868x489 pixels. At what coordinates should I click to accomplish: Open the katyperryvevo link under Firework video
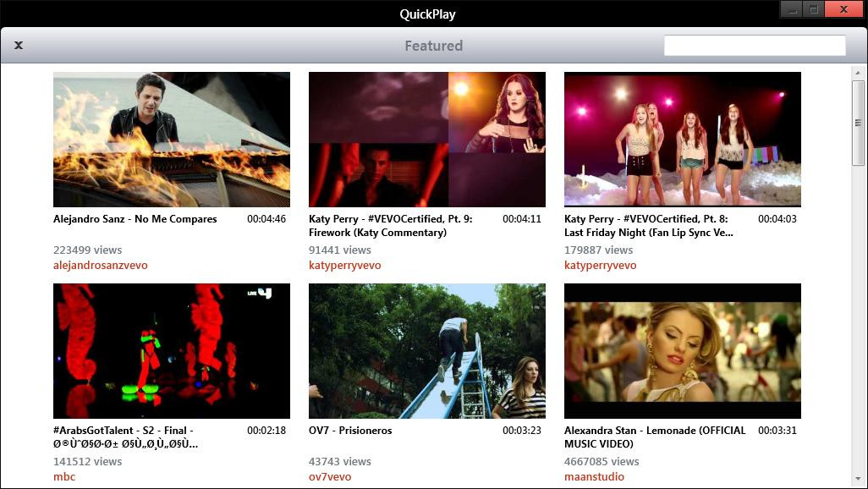click(x=345, y=266)
